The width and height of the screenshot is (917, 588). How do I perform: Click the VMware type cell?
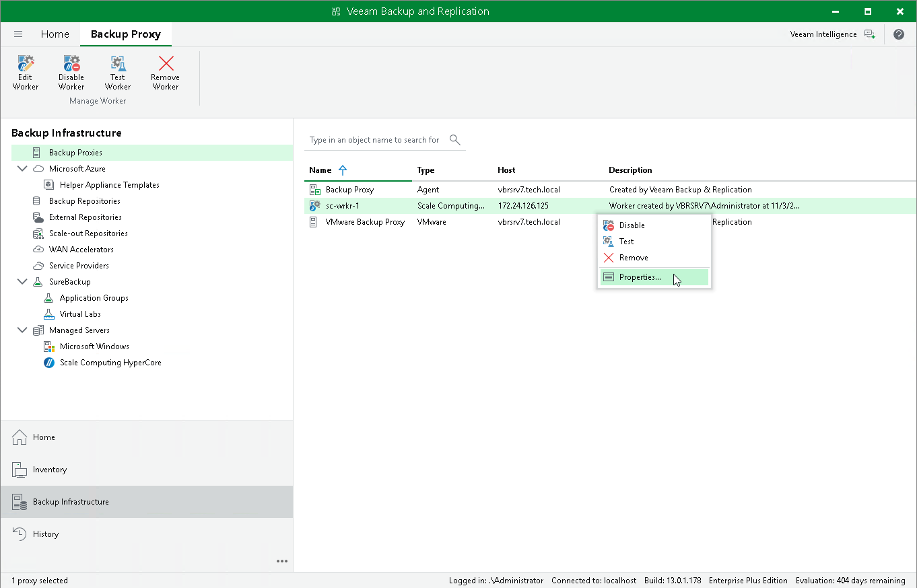432,222
